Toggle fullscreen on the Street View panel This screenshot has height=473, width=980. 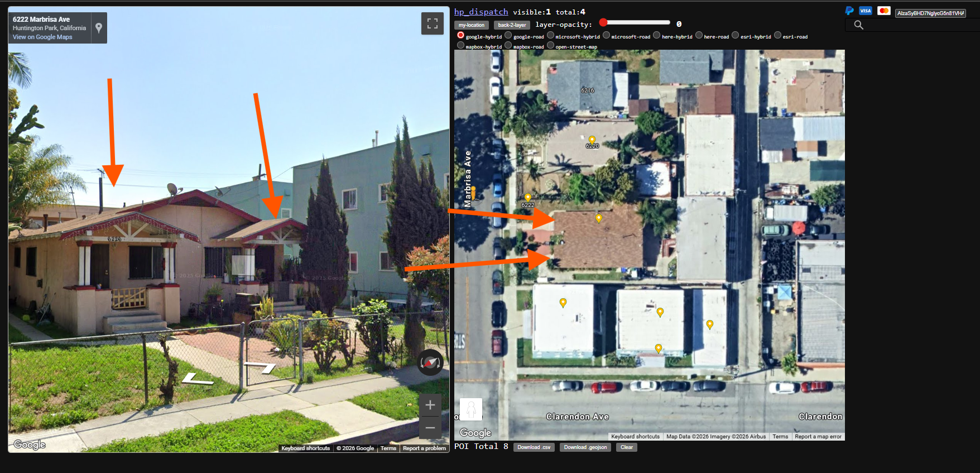432,23
